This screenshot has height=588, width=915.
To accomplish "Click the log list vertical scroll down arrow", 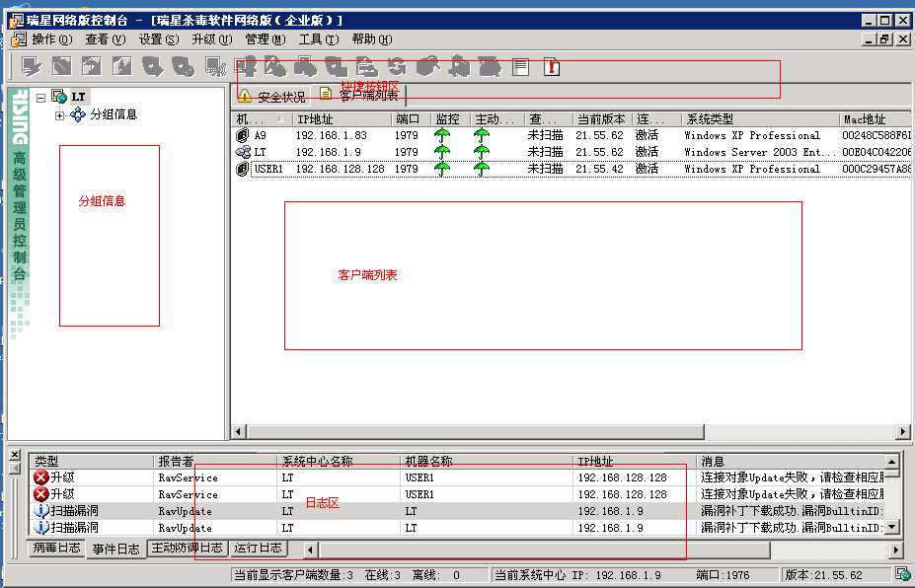I will tap(892, 528).
